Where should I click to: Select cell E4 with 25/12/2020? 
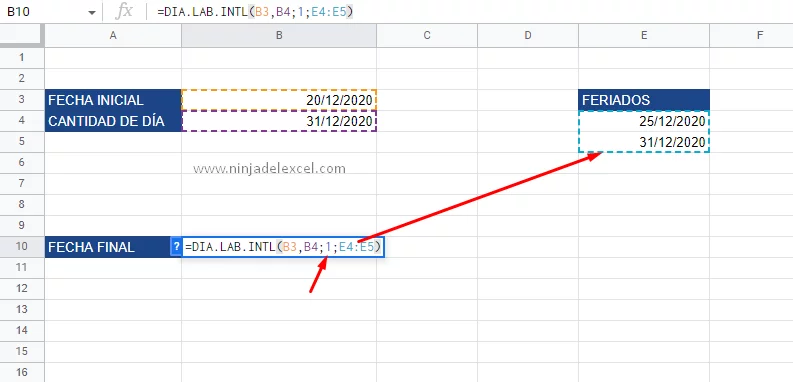tap(644, 121)
